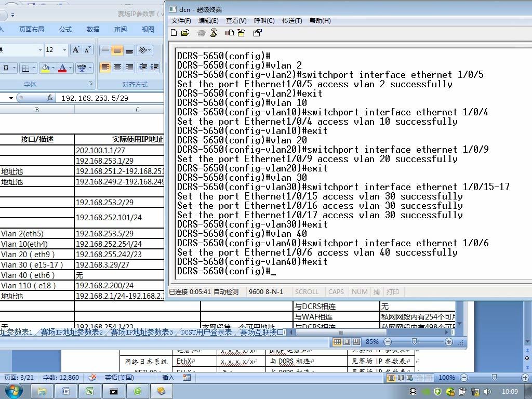Image resolution: width=532 pixels, height=399 pixels.
Task: Open Excel from the Windows taskbar
Action: (x=89, y=392)
